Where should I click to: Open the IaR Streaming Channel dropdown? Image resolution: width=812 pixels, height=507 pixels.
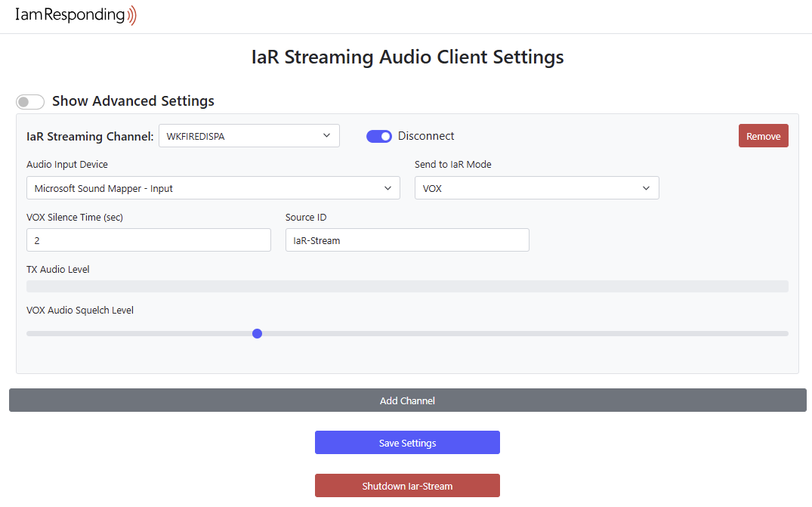click(x=249, y=136)
